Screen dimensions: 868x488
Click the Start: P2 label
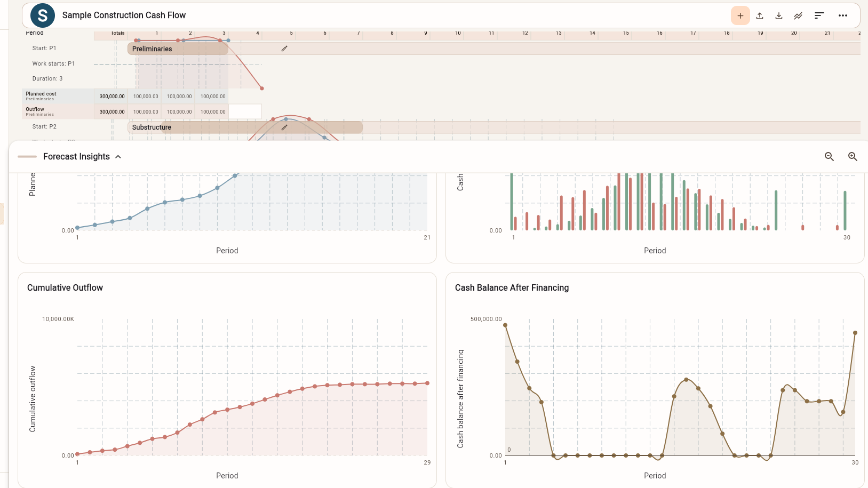pos(44,126)
